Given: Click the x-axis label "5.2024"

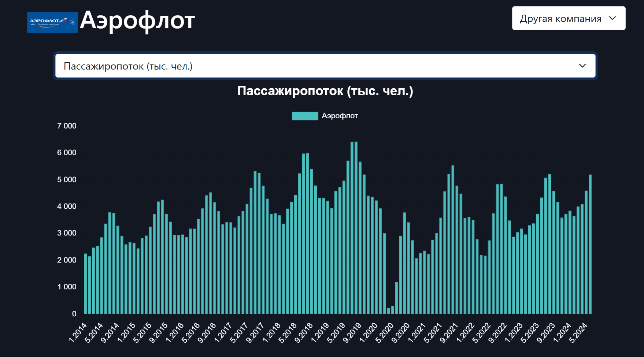Looking at the screenshot, I should coord(579,332).
